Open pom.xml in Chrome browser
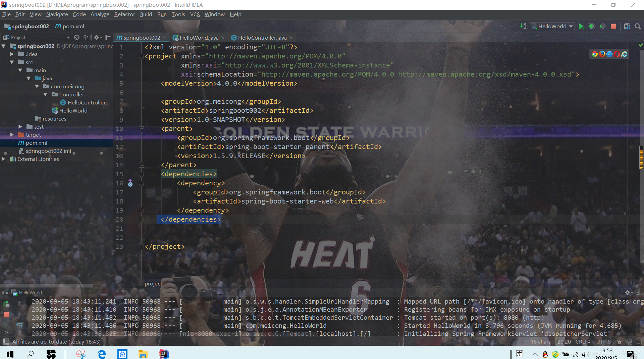The width and height of the screenshot is (644, 359). [595, 54]
